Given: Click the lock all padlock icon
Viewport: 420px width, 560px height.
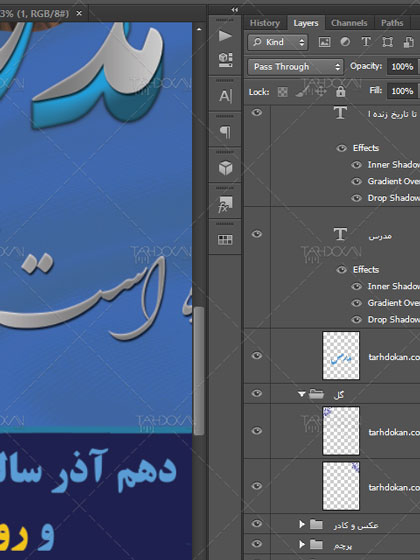Looking at the screenshot, I should [x=341, y=92].
